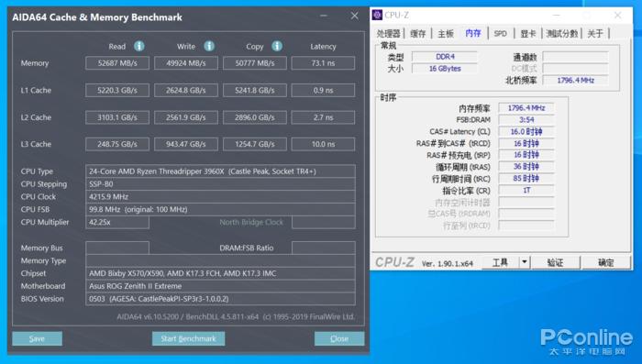Screen dimensions: 642x364
Task: Switch to the 处理器 tab in CPU-Z
Action: 388,34
